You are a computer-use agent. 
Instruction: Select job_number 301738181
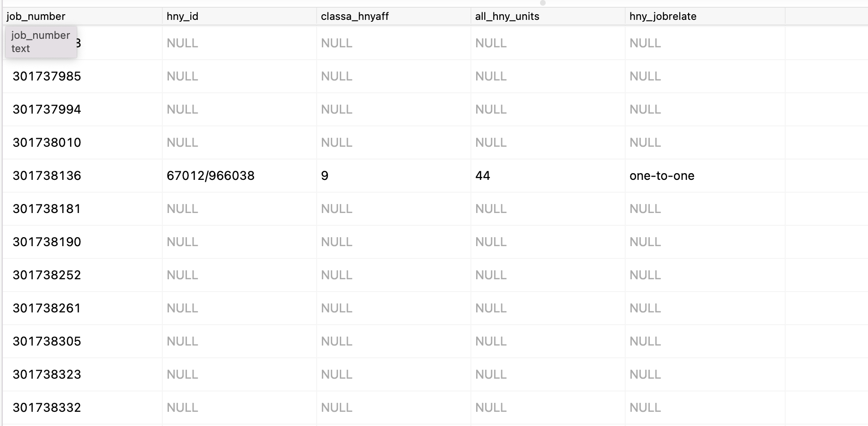(x=46, y=209)
